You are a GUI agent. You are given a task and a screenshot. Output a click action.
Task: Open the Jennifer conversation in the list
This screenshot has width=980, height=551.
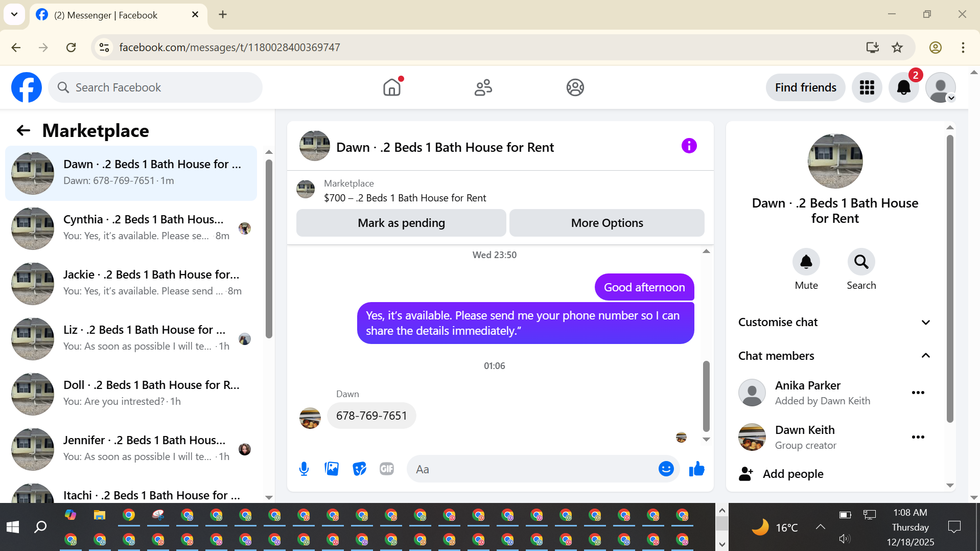tap(131, 449)
